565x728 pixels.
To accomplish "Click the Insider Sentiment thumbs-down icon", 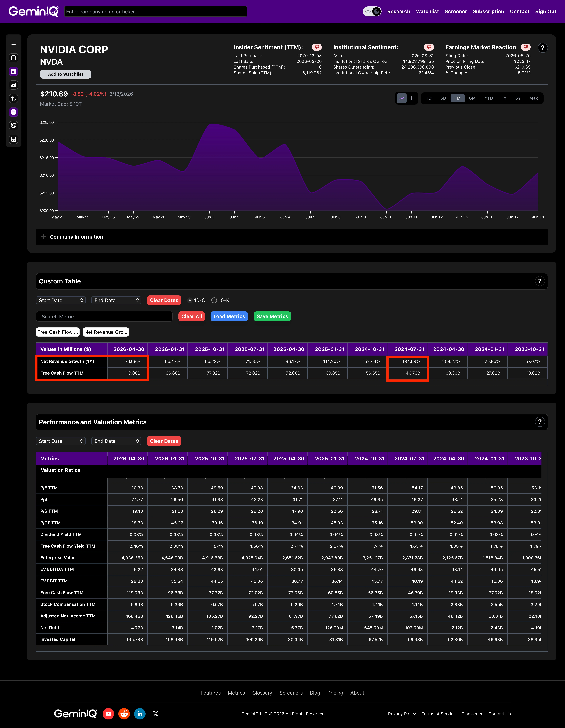I will pos(317,47).
